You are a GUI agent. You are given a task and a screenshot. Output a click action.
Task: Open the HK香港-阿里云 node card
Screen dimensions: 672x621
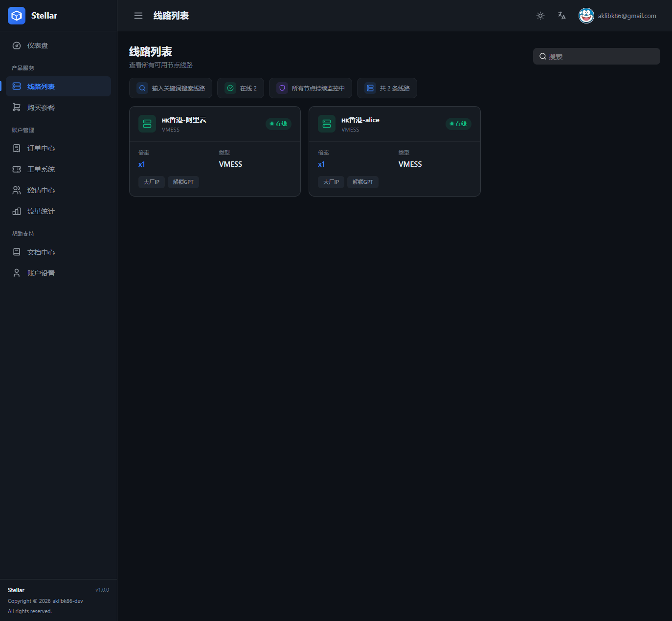click(x=215, y=151)
